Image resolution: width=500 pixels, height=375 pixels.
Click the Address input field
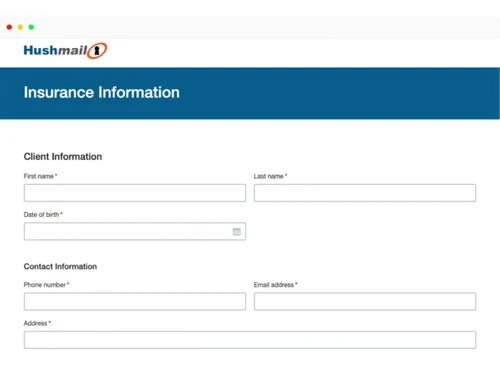250,340
